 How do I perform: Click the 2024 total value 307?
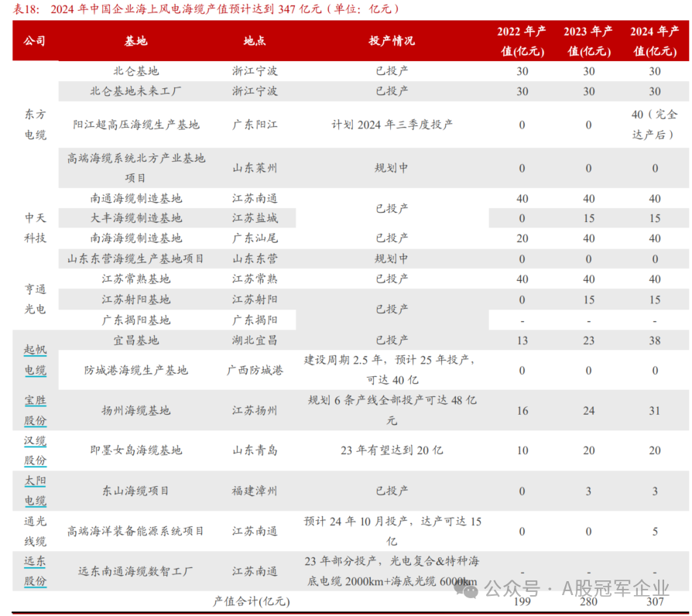click(x=655, y=601)
